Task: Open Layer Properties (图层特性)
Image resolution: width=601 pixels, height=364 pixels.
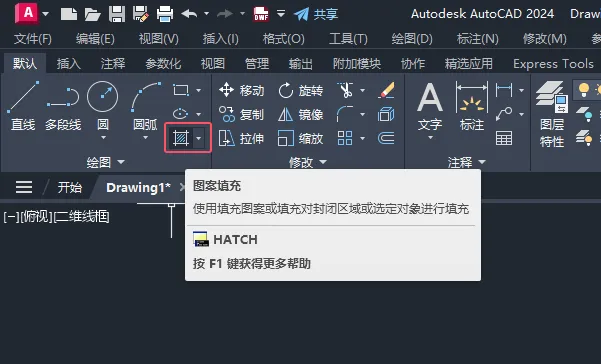Action: (x=552, y=114)
